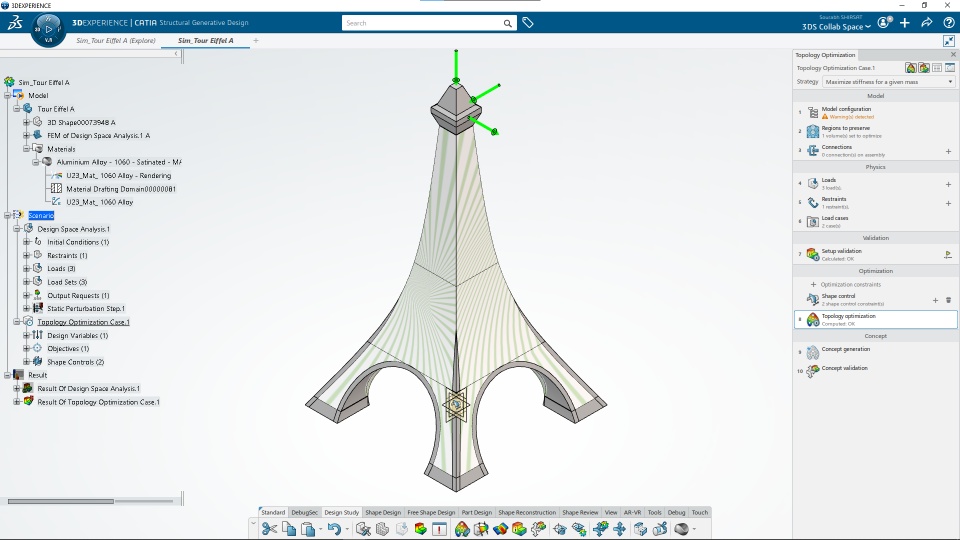Open the AR-VR toolbar tab
The image size is (960, 540).
click(632, 512)
